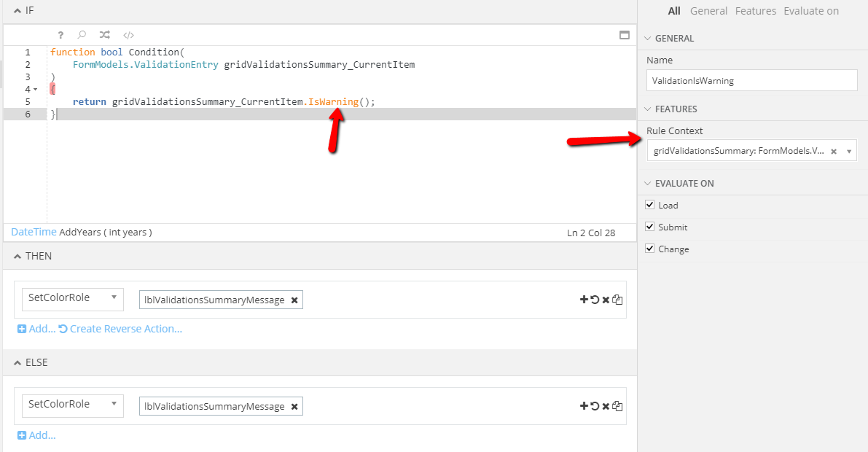Click the help question mark icon in editor toolbar

[60, 35]
